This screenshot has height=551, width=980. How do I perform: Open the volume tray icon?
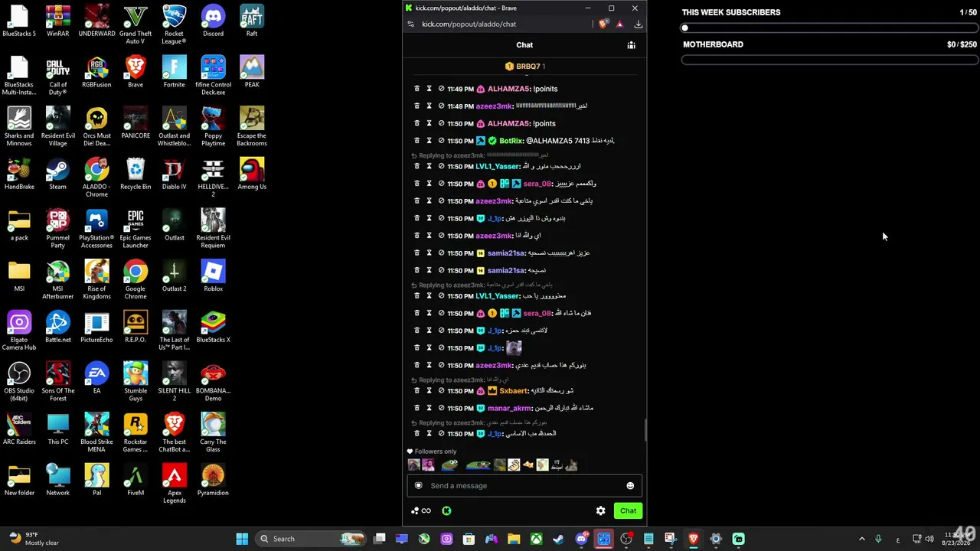click(x=929, y=539)
